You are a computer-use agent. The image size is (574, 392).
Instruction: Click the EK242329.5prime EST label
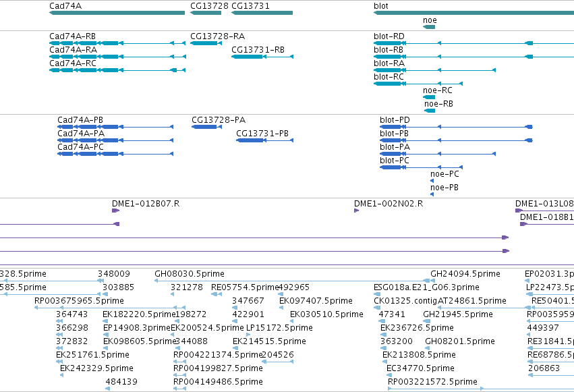(x=96, y=368)
